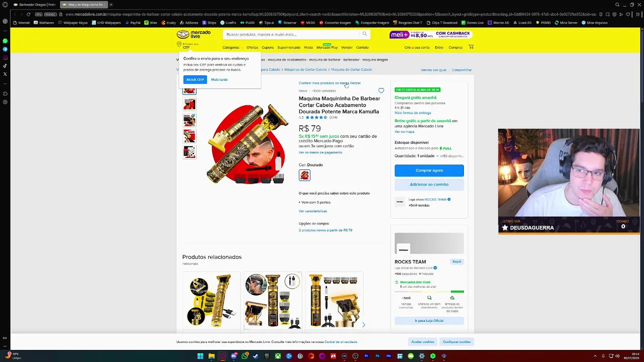Show hidden system tray icons
The width and height of the screenshot is (644, 362).
tap(595, 356)
